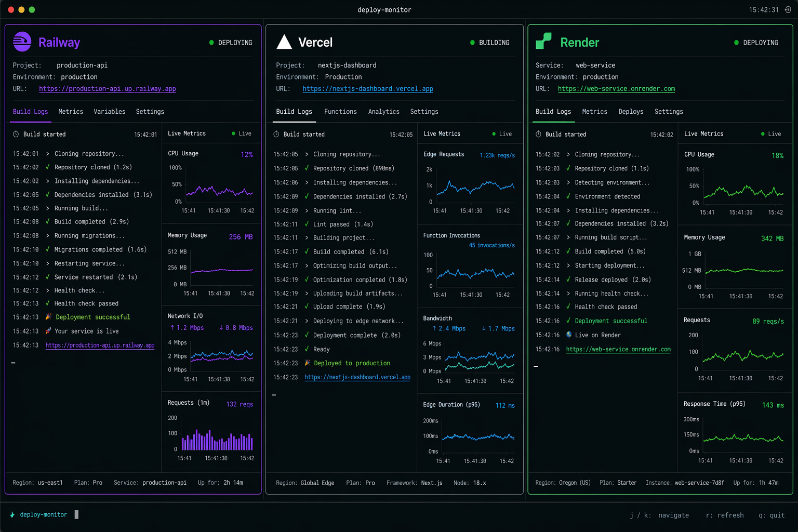Viewport: 798px width, 532px height.
Task: Click the deploy-monitor prompt icon at bottom
Action: click(12, 514)
